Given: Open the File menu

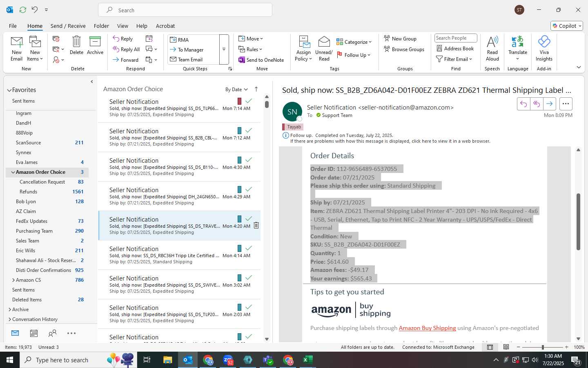Looking at the screenshot, I should 13,26.
